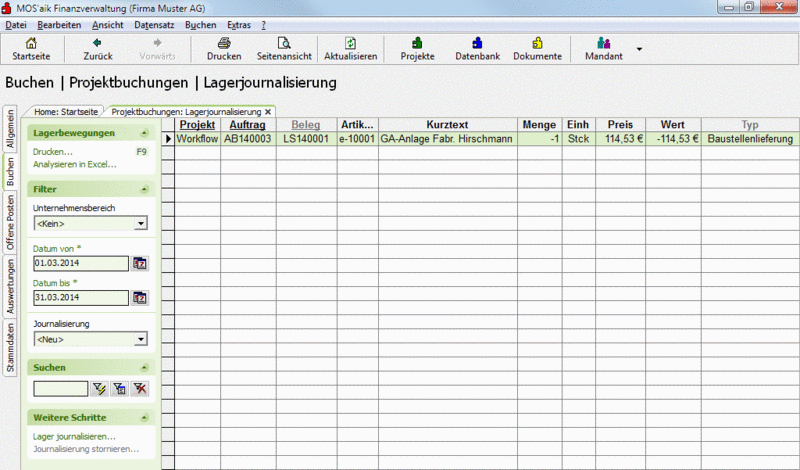Open calendar picker for Datum bis

click(x=140, y=298)
